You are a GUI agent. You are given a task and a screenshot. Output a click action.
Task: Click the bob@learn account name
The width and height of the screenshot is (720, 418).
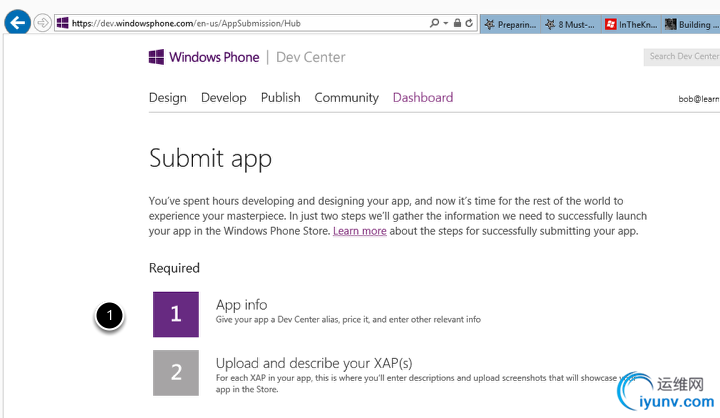pos(699,99)
